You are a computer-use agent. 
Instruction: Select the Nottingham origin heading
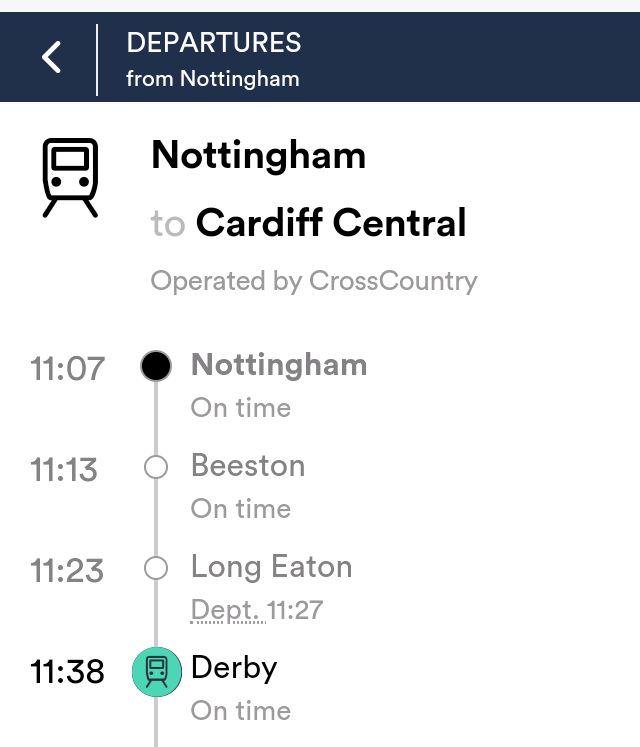coord(258,155)
